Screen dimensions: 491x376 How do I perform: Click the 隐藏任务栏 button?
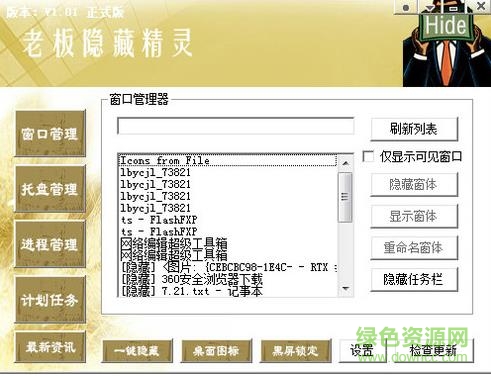(x=414, y=279)
